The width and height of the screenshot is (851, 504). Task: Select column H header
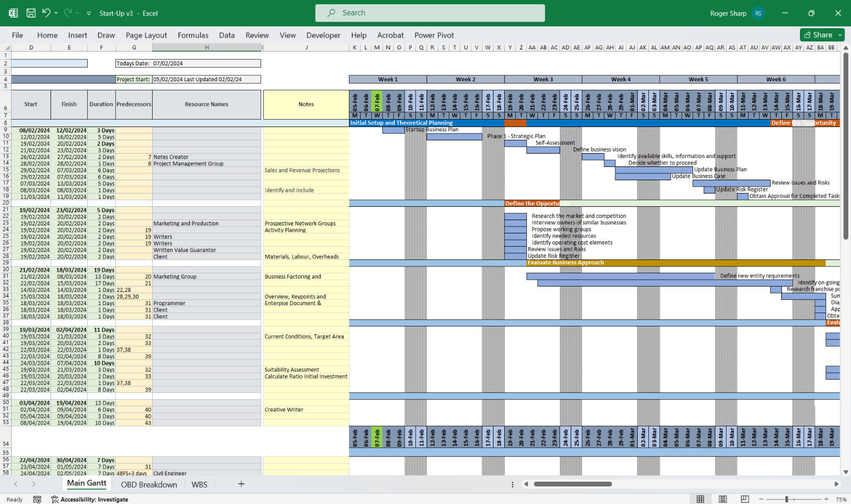click(207, 48)
